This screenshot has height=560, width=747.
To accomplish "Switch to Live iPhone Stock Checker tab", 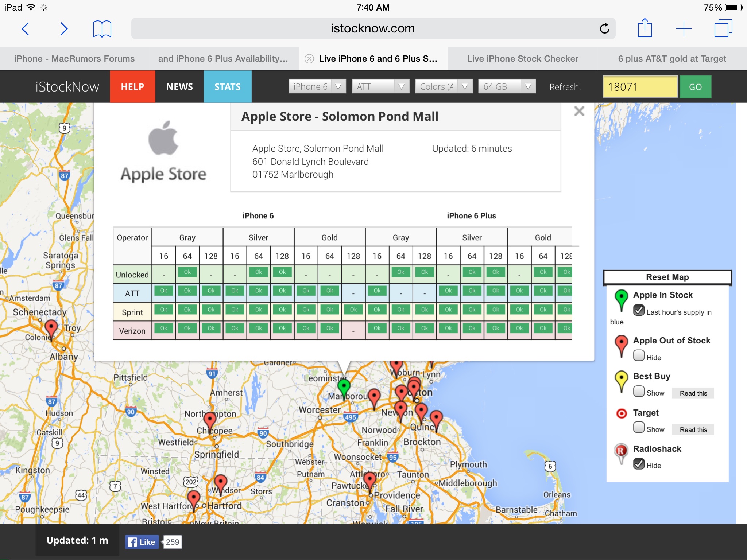I will click(523, 59).
